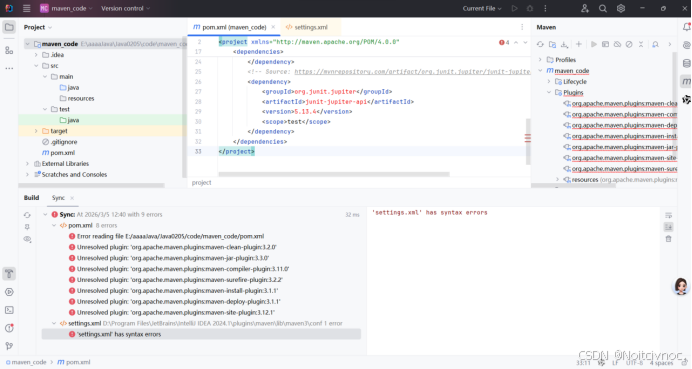
Task: Toggle Maven offline mode
Action: pyautogui.click(x=617, y=44)
